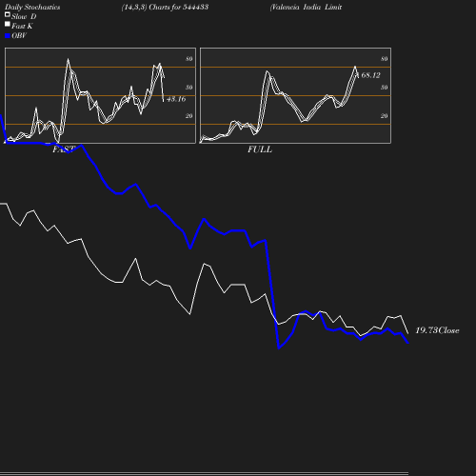Click the 50 axis label in FAST chart
The height and width of the screenshot is (476, 476).
[x=189, y=88]
